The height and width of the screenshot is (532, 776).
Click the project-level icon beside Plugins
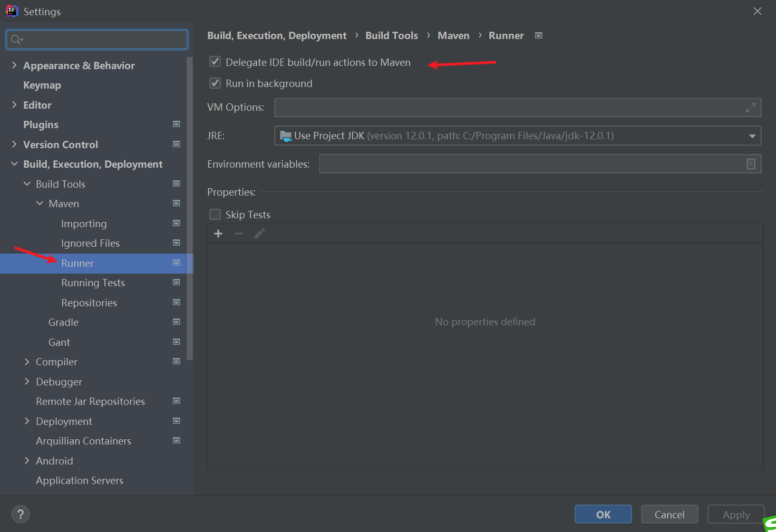click(177, 124)
